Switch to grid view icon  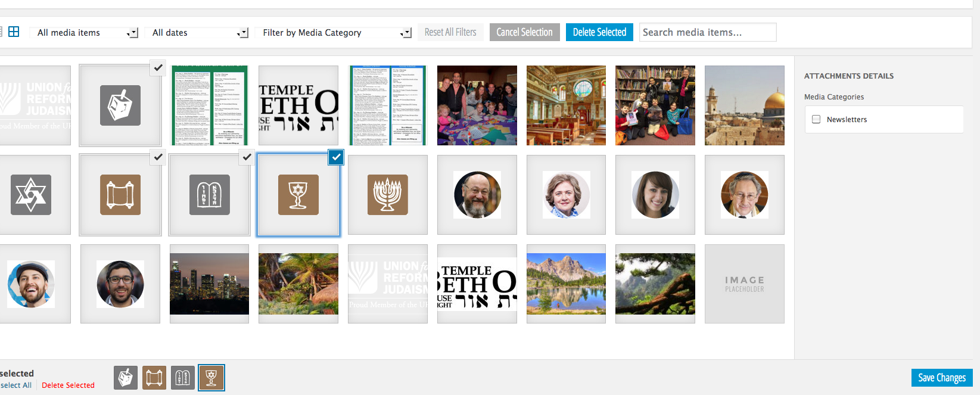tap(14, 32)
